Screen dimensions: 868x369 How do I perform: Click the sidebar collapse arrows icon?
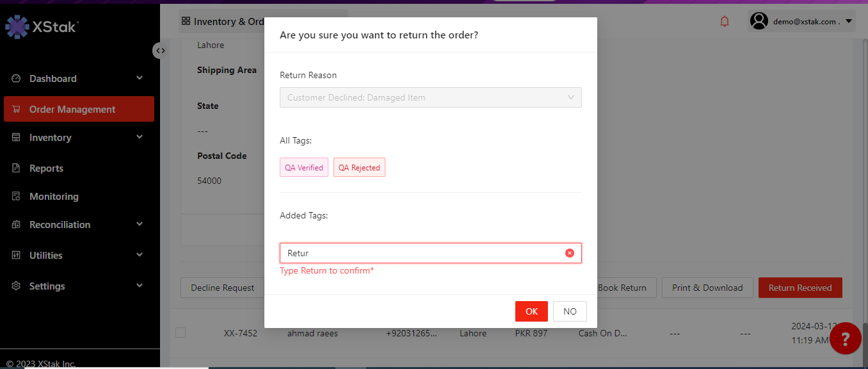point(160,51)
